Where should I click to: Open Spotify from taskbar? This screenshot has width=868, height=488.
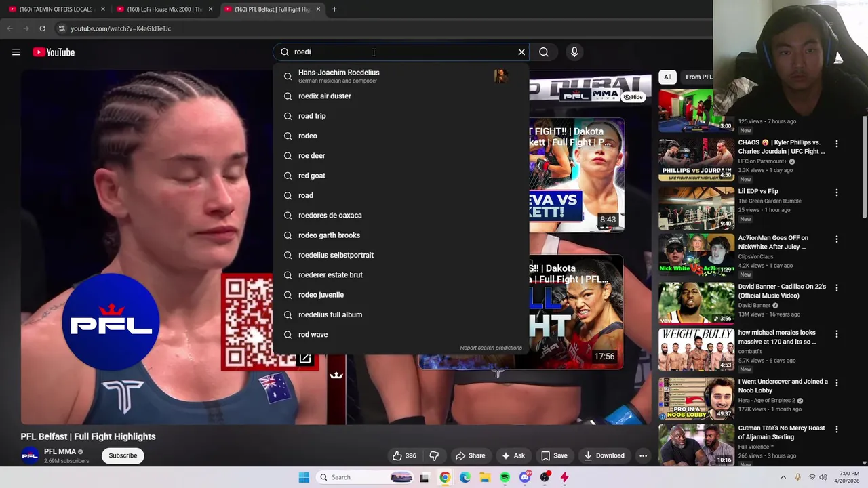(505, 477)
